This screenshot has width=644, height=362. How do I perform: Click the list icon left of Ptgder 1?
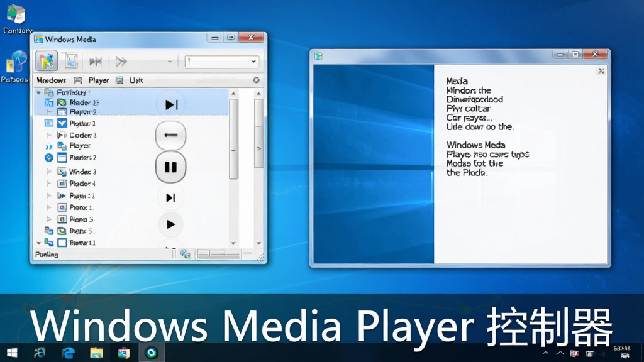tap(49, 123)
